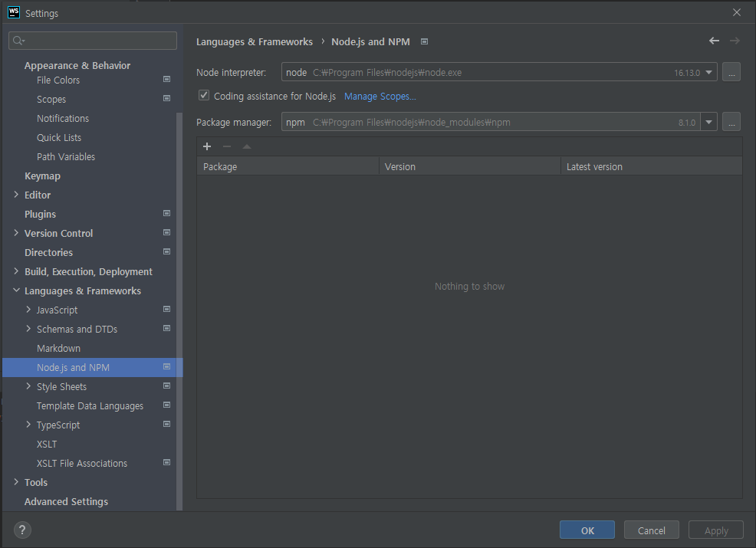The image size is (756, 548).
Task: Open the Manage Scopes link
Action: (x=380, y=97)
